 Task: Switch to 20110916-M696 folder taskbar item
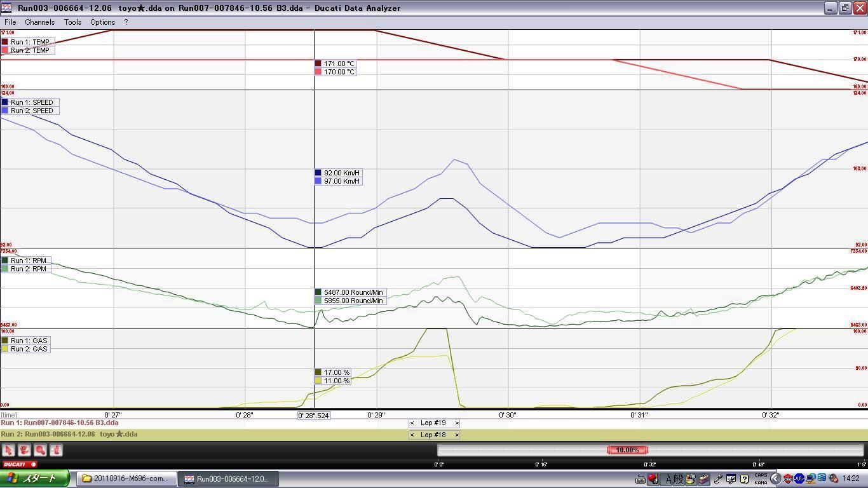[x=126, y=479]
